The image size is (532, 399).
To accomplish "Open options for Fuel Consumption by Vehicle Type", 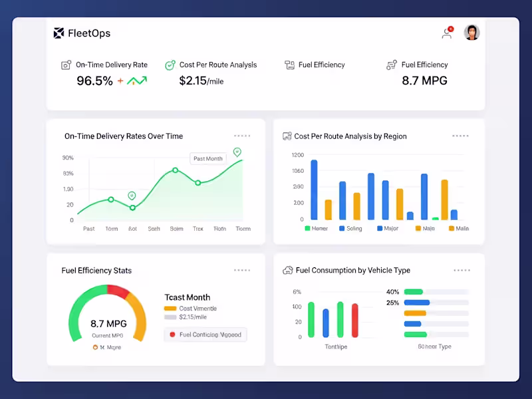I will pos(462,270).
